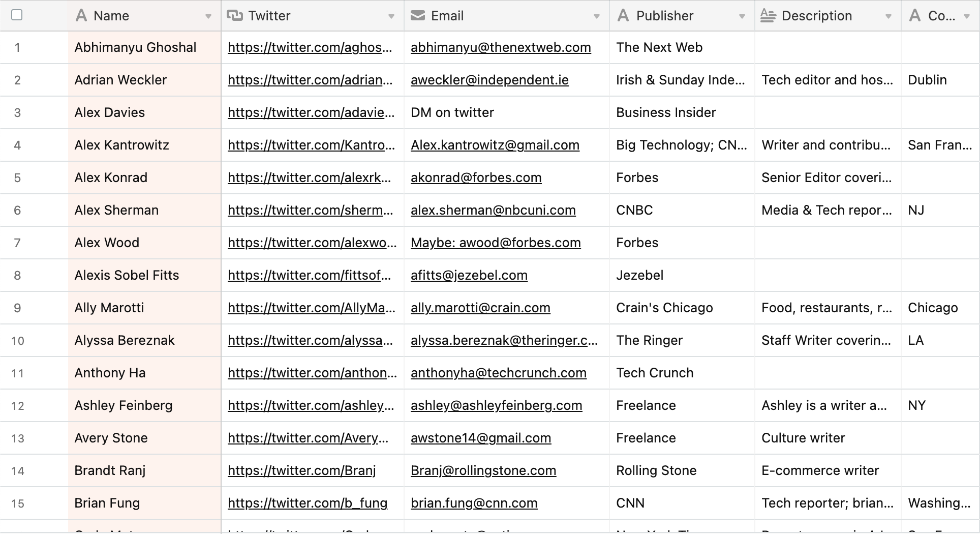This screenshot has height=534, width=980.
Task: Open the Publisher column dropdown arrow
Action: [x=742, y=16]
